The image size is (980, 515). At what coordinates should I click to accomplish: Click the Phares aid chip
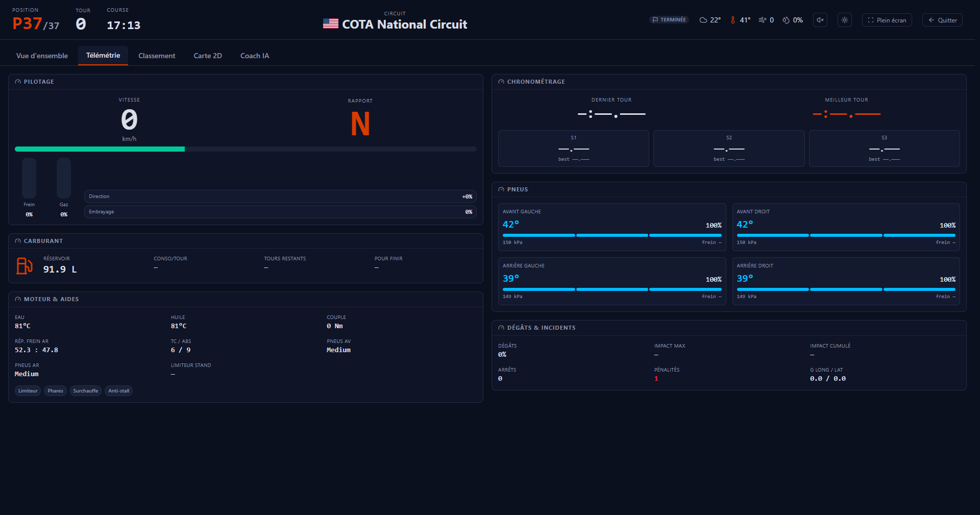tap(55, 391)
